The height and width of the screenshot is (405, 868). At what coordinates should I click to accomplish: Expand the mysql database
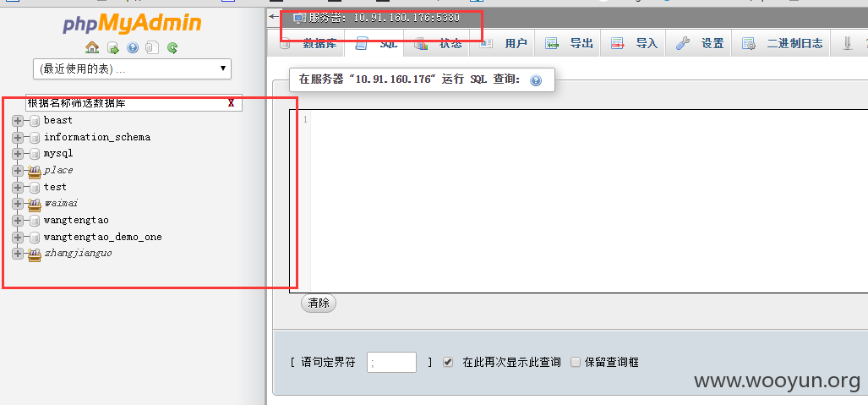[x=18, y=154]
